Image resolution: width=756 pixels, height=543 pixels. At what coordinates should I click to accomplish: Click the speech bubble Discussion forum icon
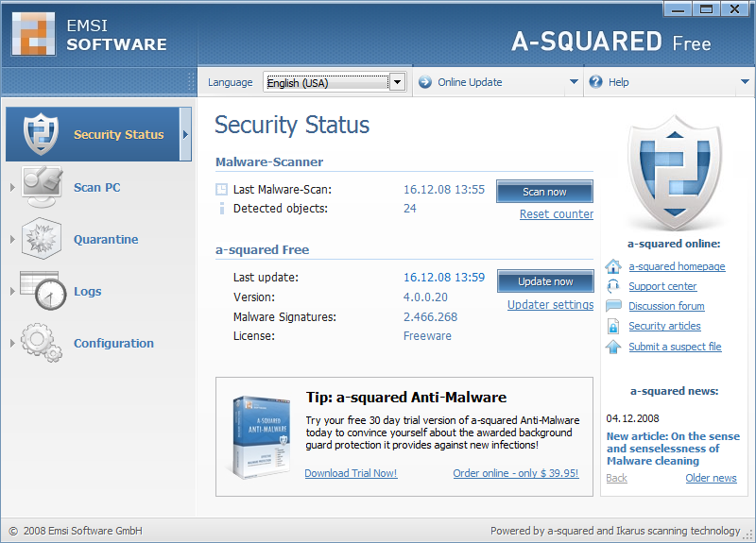613,306
